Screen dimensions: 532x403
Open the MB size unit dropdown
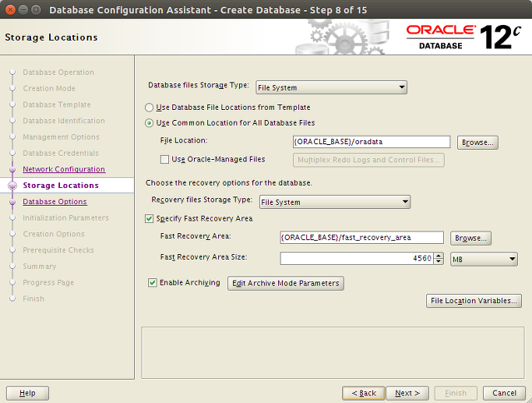484,259
